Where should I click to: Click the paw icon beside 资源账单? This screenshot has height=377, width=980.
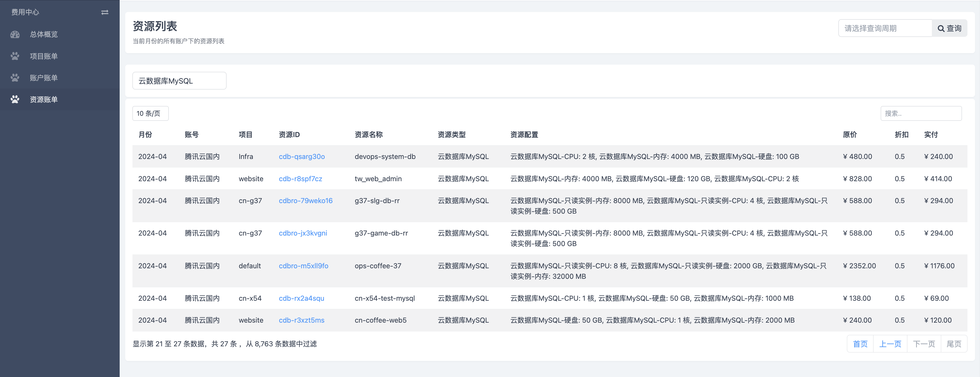point(15,100)
